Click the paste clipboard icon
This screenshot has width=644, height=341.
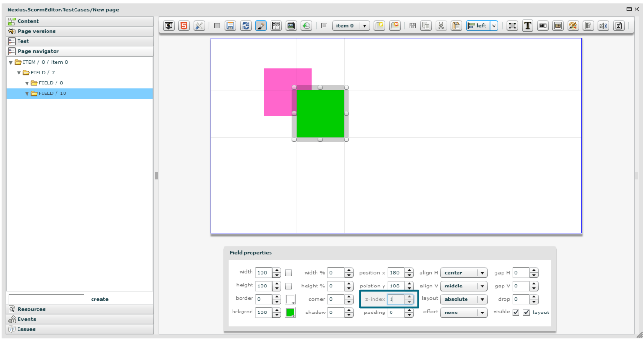[456, 26]
